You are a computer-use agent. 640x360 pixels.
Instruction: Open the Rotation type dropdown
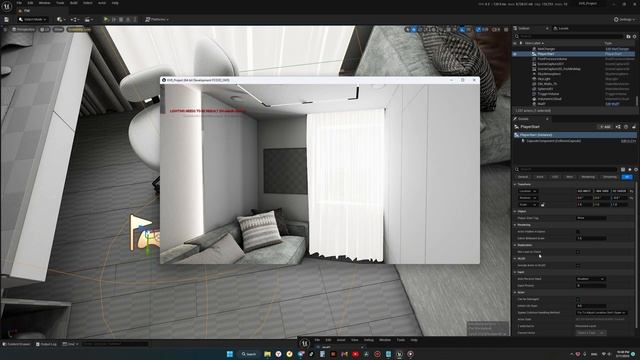point(528,198)
